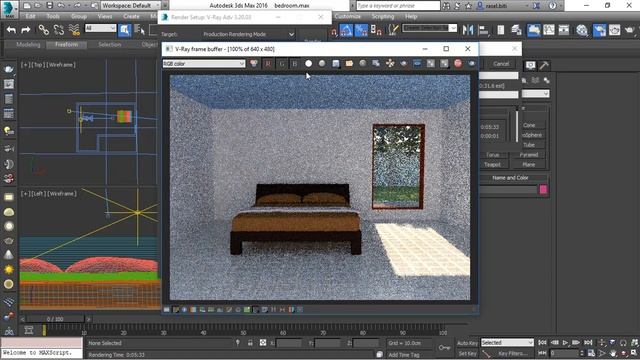Toggle Set Key mode
This screenshot has width=640, height=360.
(x=467, y=353)
